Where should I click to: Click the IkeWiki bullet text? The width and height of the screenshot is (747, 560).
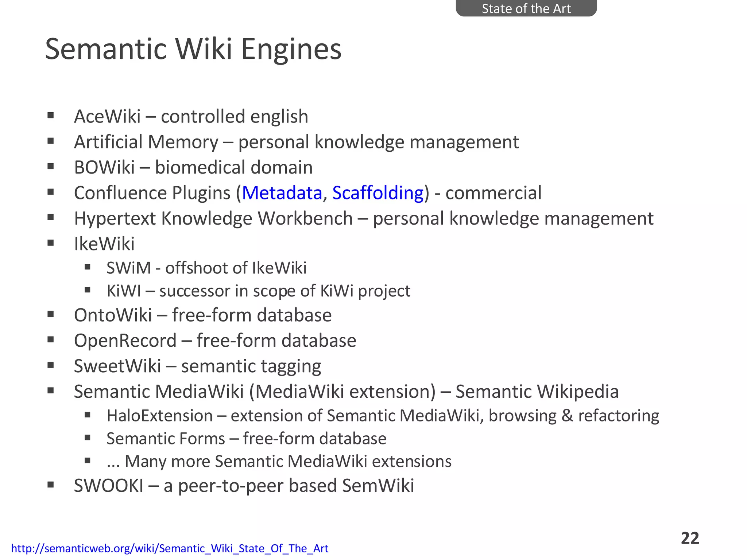(x=104, y=244)
